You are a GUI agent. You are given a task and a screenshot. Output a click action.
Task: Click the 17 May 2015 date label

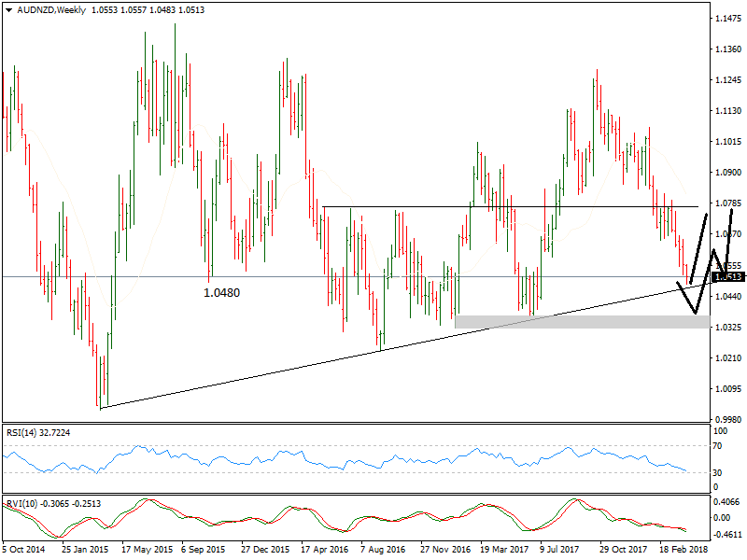tap(147, 550)
